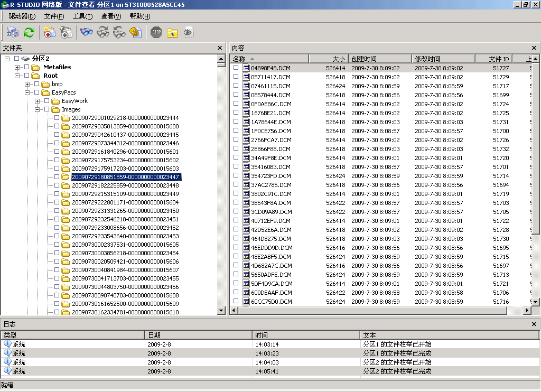Collapse the Images folder node

(x=37, y=109)
